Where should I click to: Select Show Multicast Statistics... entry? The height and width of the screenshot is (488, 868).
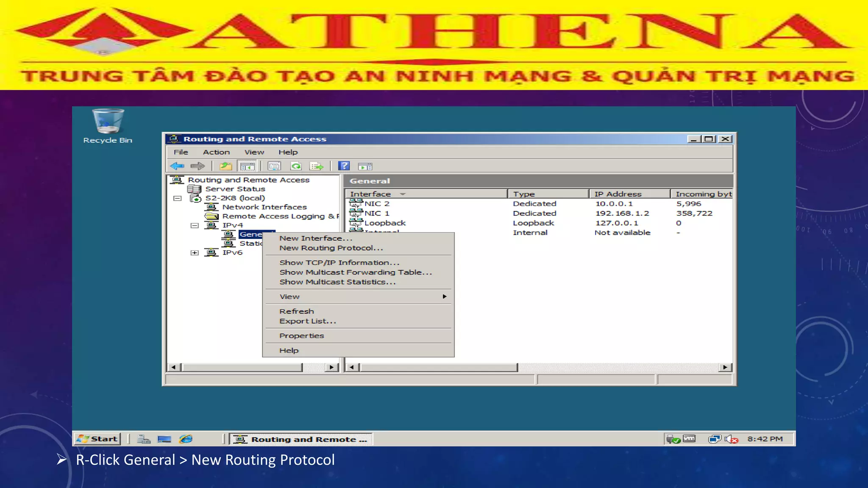click(x=358, y=282)
